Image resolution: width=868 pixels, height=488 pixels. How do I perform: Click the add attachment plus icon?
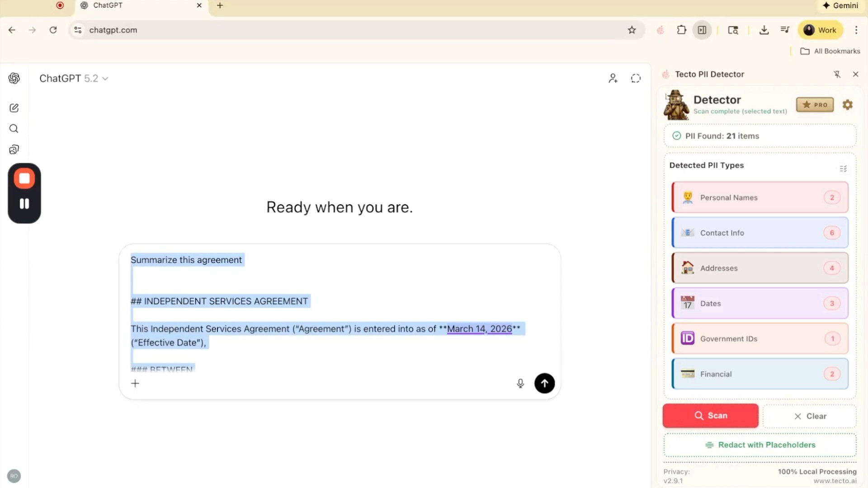135,384
